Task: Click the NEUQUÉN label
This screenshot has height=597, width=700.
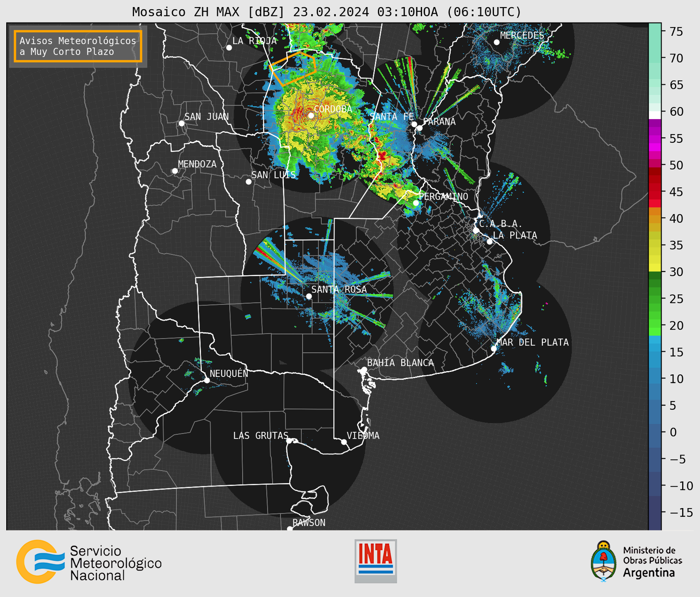Action: 229,373
